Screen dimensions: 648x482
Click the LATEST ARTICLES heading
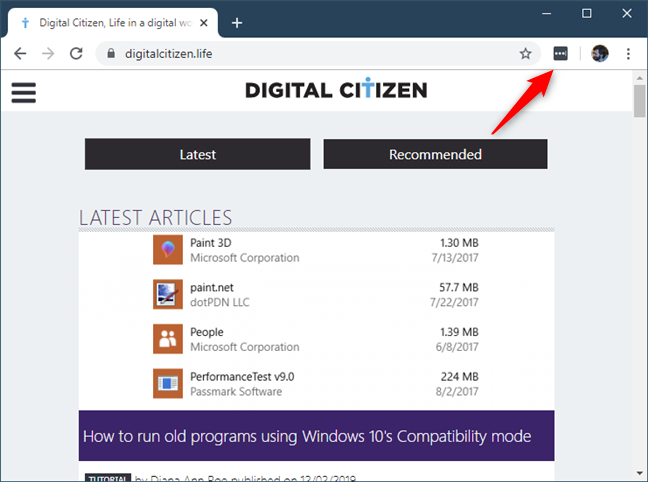pos(155,217)
